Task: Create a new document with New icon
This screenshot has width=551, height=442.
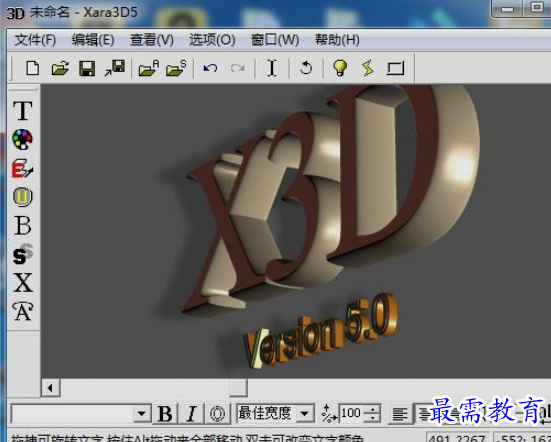Action: tap(32, 68)
